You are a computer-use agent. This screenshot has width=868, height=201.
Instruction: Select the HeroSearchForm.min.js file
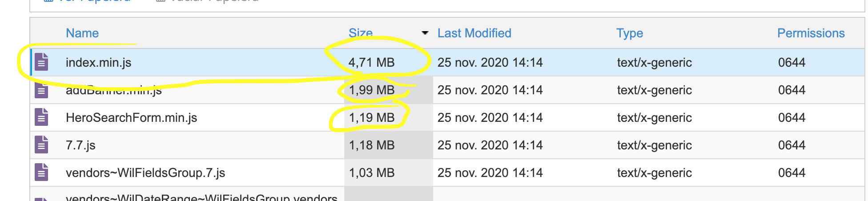pos(131,117)
